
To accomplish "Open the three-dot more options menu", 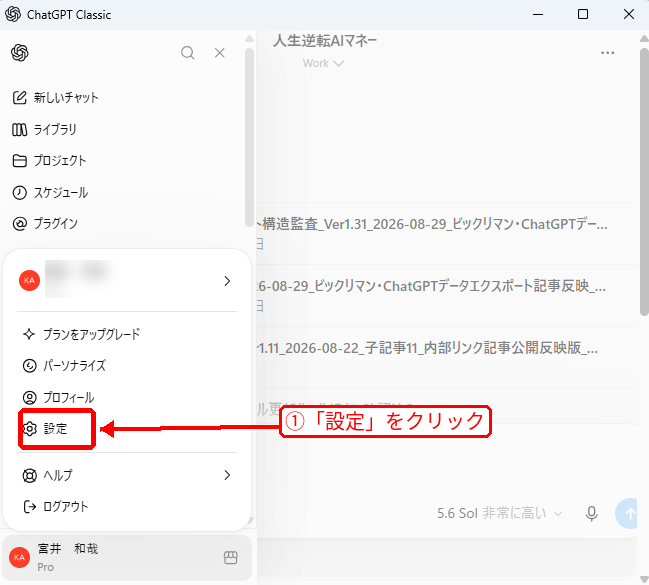I will [608, 53].
